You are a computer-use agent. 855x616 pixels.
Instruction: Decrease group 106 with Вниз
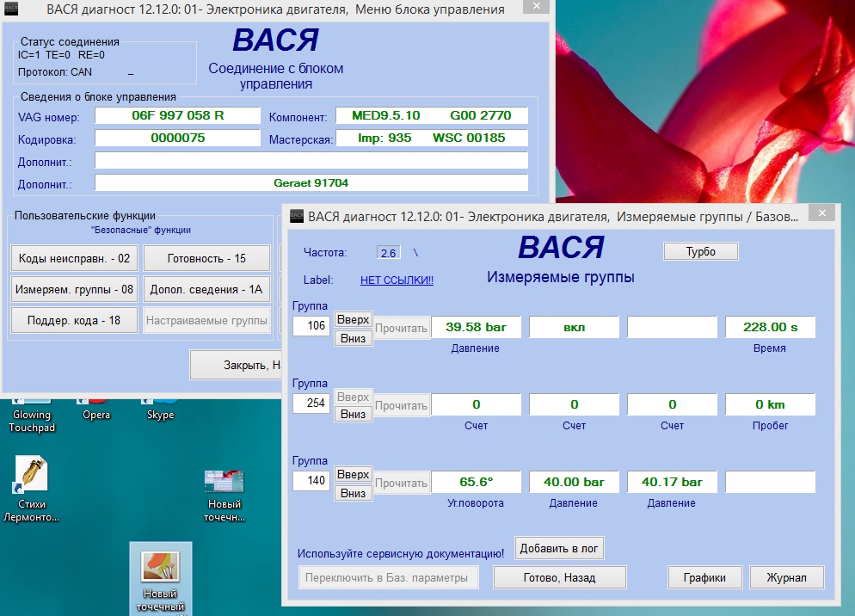pyautogui.click(x=354, y=338)
